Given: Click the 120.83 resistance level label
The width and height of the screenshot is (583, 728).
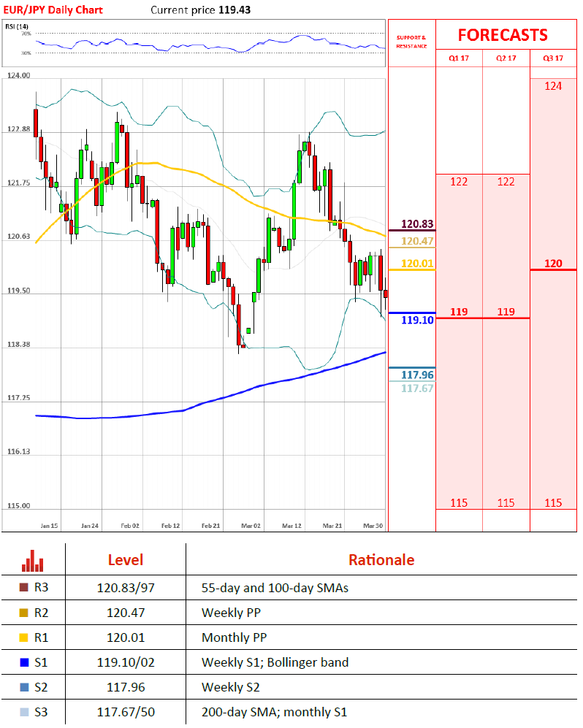Looking at the screenshot, I should click(x=417, y=223).
